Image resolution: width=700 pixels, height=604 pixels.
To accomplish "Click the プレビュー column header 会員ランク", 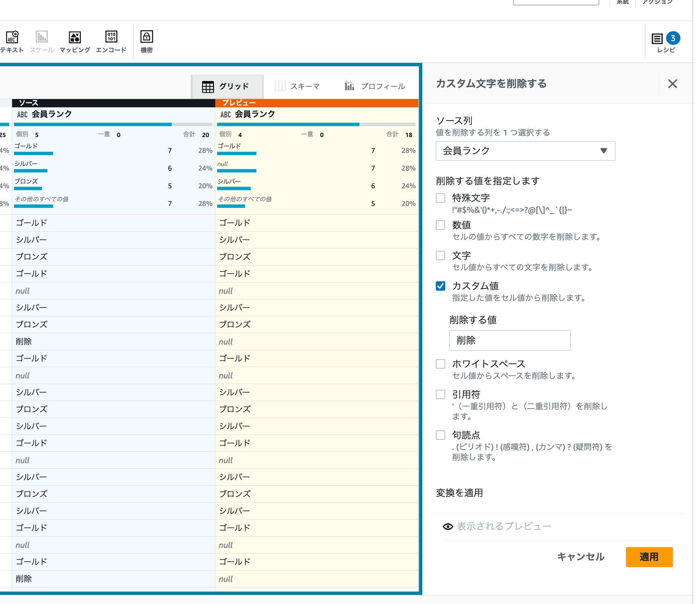I will [x=255, y=114].
